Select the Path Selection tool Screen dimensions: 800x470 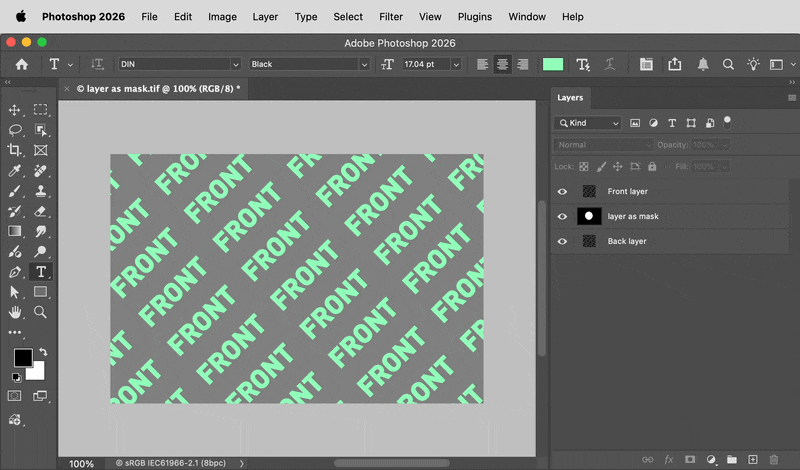(14, 292)
